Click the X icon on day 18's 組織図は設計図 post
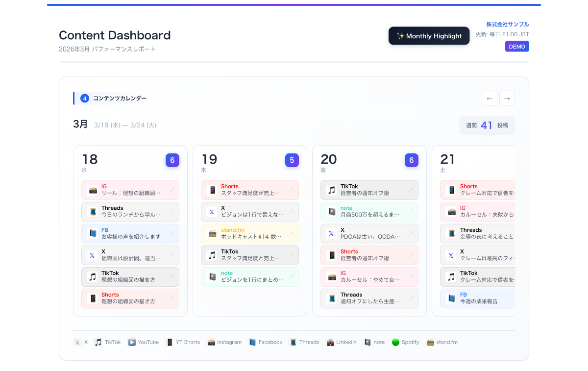 pyautogui.click(x=92, y=255)
